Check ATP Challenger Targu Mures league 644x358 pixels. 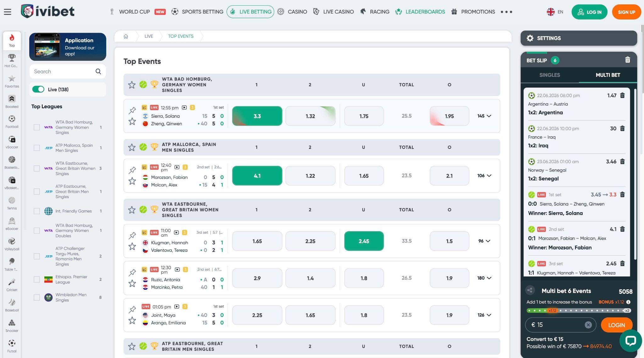[37, 256]
